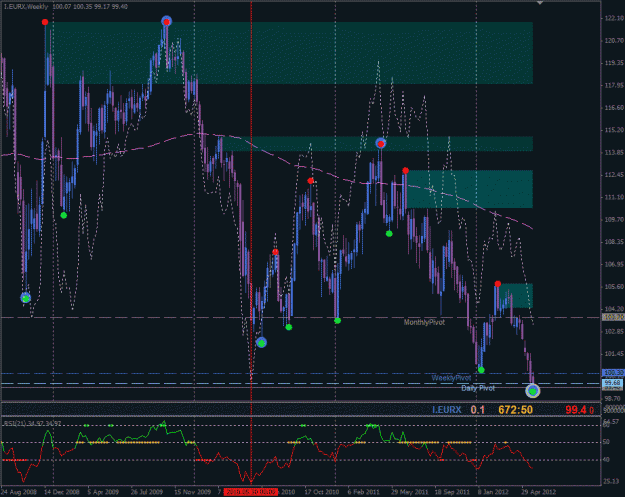Click the Daily Pivot label
The image size is (625, 497).
478,388
